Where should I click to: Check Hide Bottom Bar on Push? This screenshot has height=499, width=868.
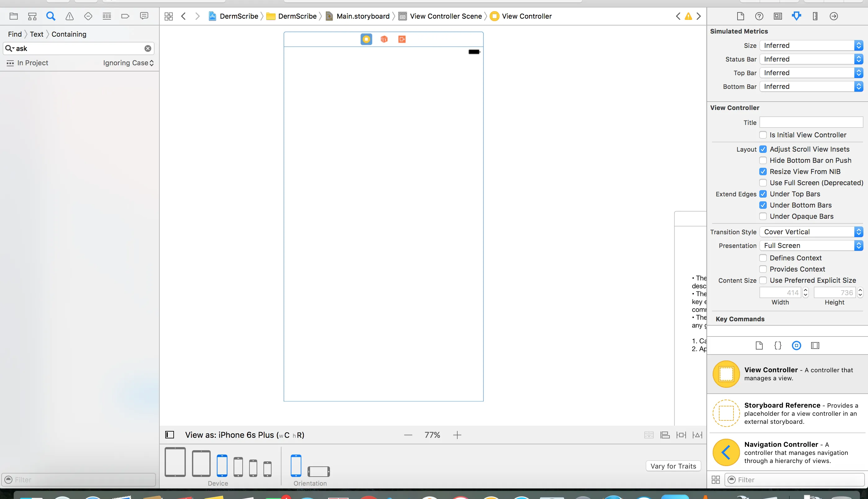[x=763, y=160]
